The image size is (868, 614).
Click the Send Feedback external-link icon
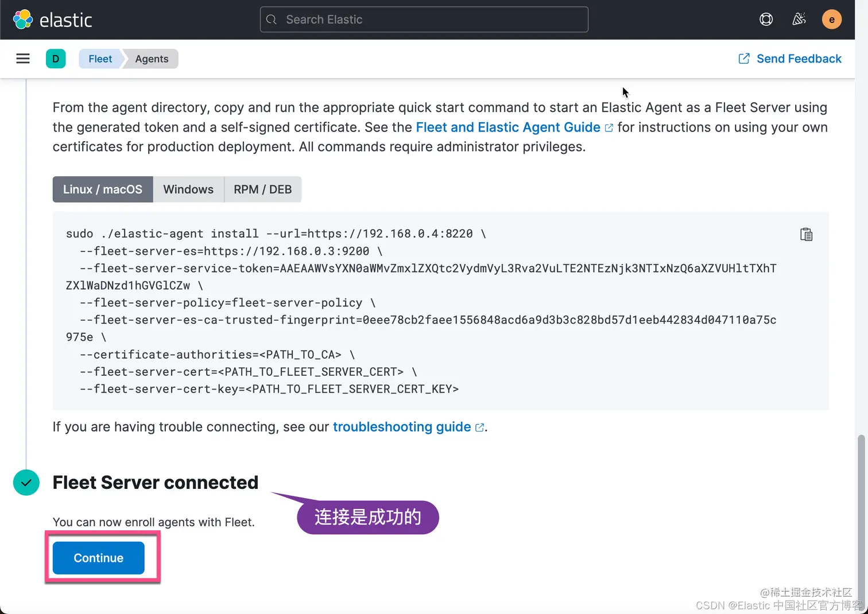743,59
